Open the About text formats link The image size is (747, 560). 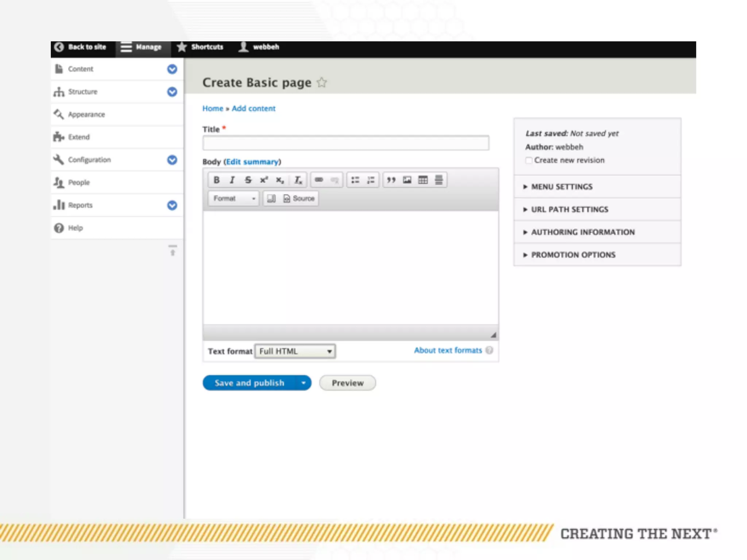click(x=448, y=350)
